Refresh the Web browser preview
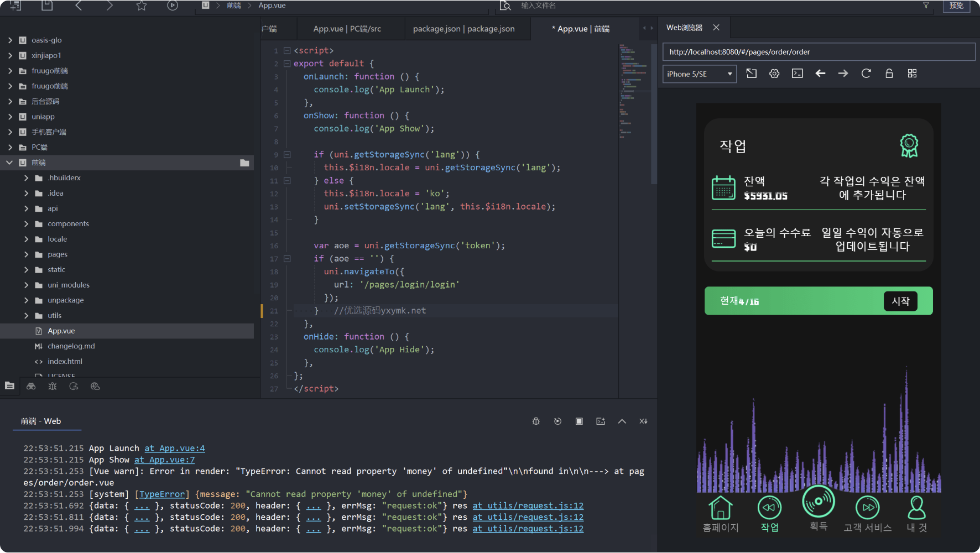The image size is (980, 553). click(866, 74)
